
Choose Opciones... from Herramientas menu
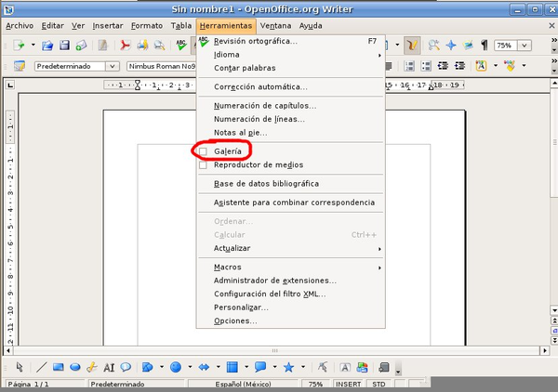pyautogui.click(x=235, y=320)
